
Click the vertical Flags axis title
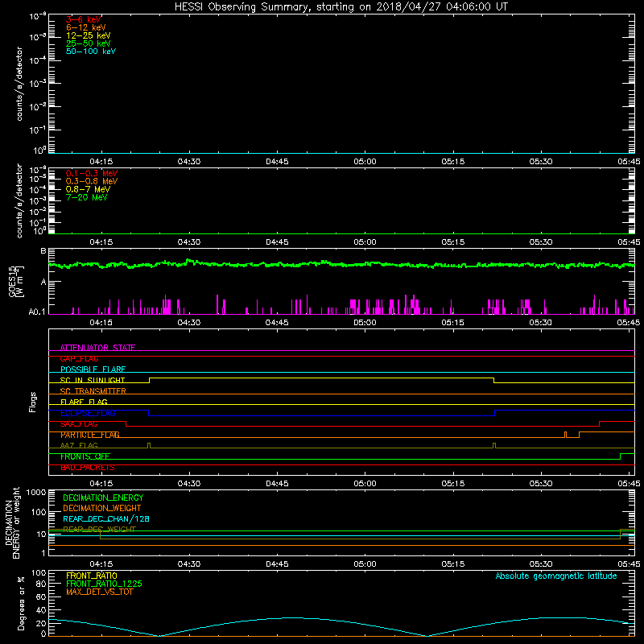click(33, 402)
